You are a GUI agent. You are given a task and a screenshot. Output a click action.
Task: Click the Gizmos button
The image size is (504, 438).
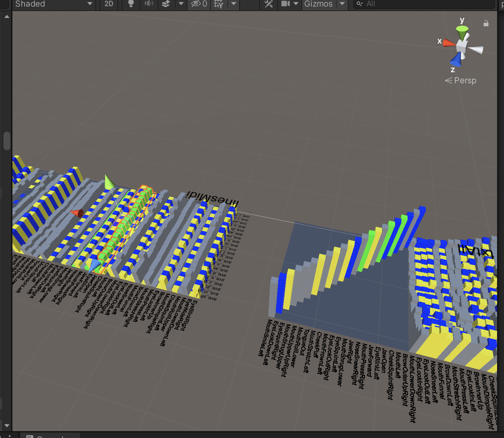(318, 4)
